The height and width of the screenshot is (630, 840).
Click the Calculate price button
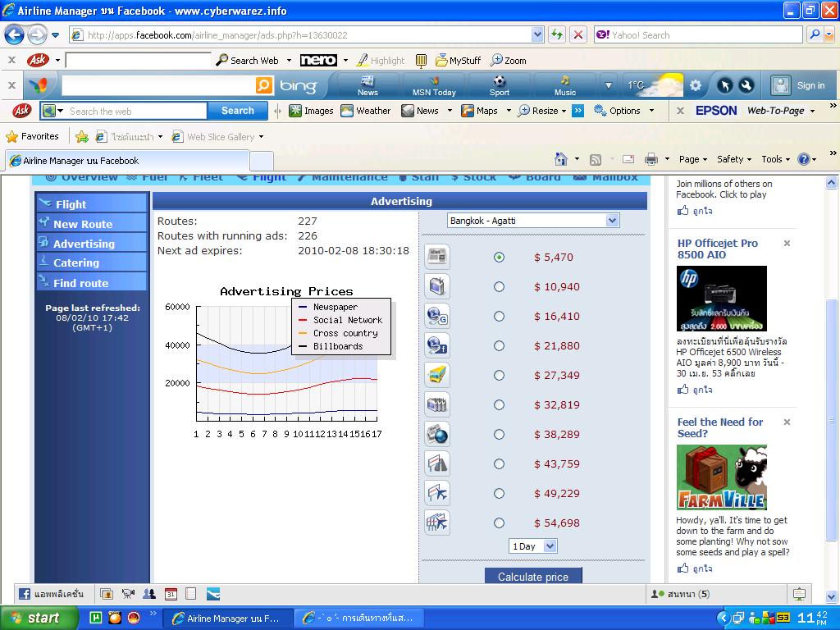tap(533, 577)
